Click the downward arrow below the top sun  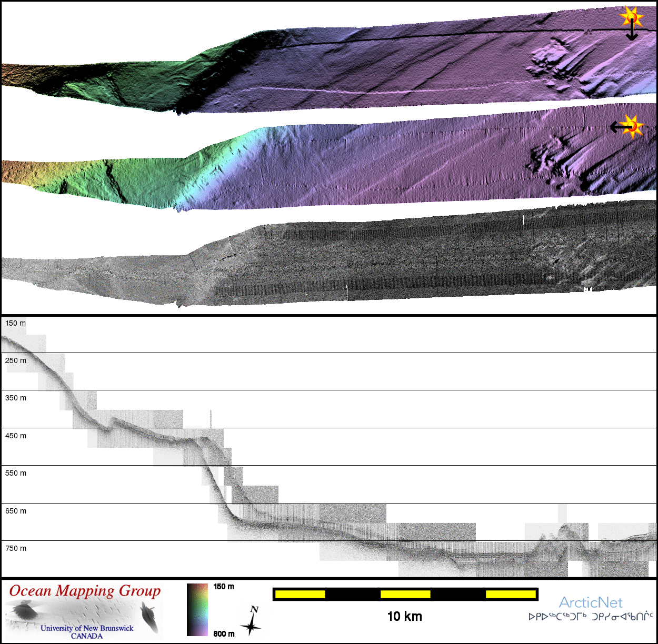[632, 33]
